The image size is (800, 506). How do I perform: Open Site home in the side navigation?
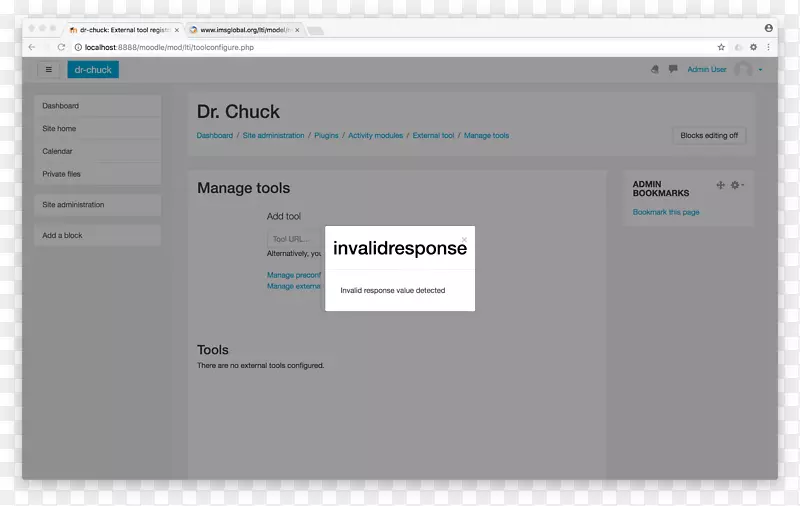97,129
